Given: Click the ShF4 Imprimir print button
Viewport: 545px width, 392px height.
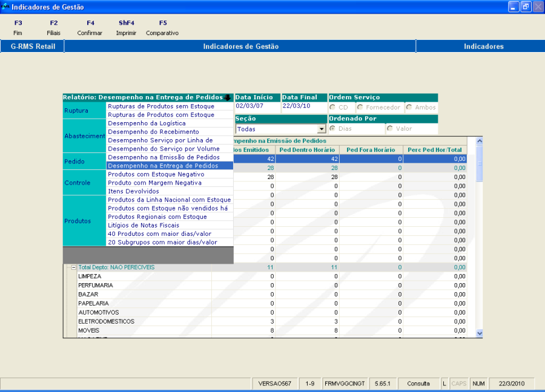Looking at the screenshot, I should [126, 28].
